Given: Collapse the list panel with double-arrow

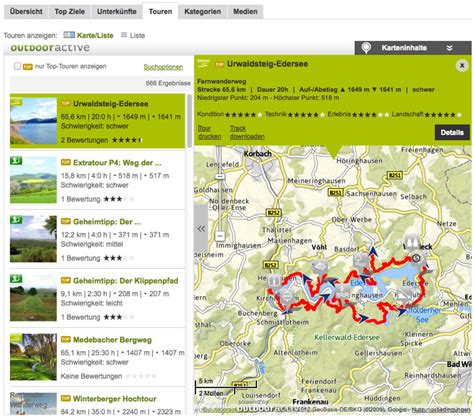Looking at the screenshot, I should coord(201,229).
